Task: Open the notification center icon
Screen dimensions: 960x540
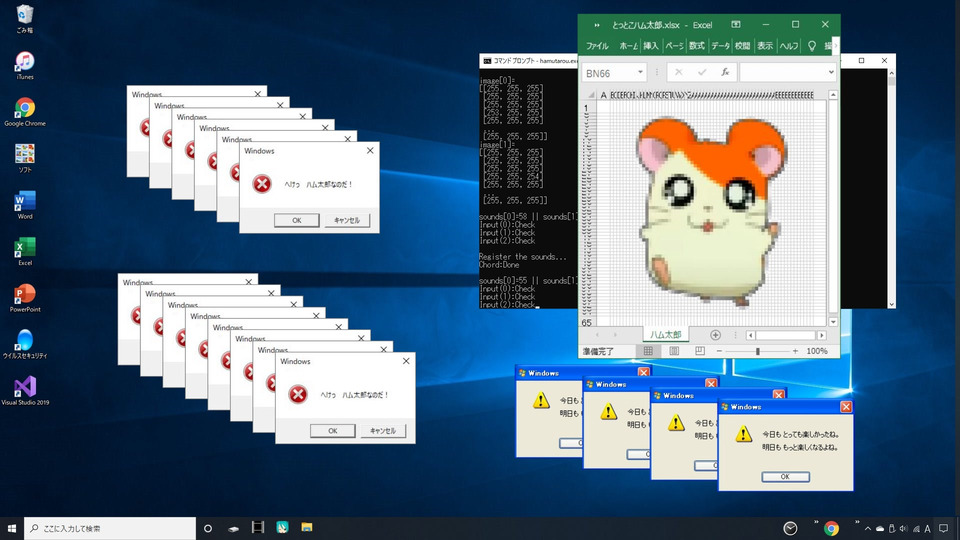Action: click(x=943, y=528)
